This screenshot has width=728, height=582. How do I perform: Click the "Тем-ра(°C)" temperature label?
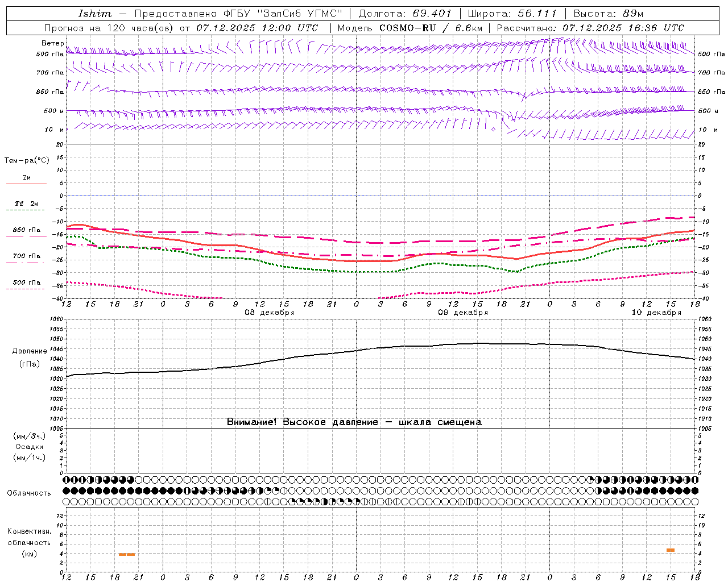(x=27, y=161)
